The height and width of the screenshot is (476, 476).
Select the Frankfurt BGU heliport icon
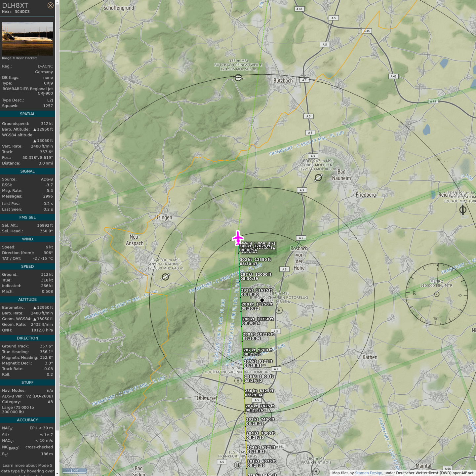click(x=316, y=471)
